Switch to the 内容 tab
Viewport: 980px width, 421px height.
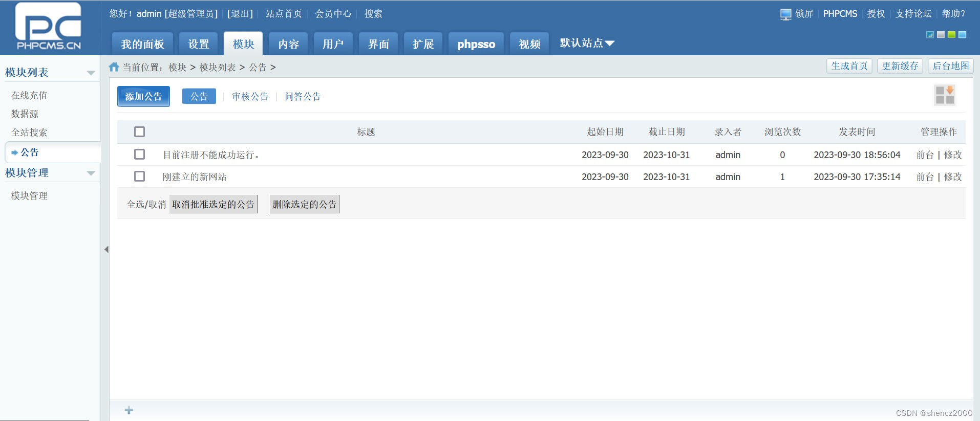[288, 44]
